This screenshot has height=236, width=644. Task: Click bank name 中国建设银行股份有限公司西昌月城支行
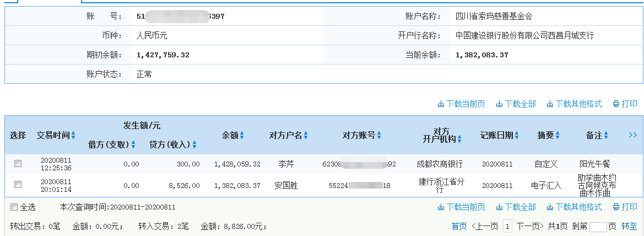tap(524, 36)
